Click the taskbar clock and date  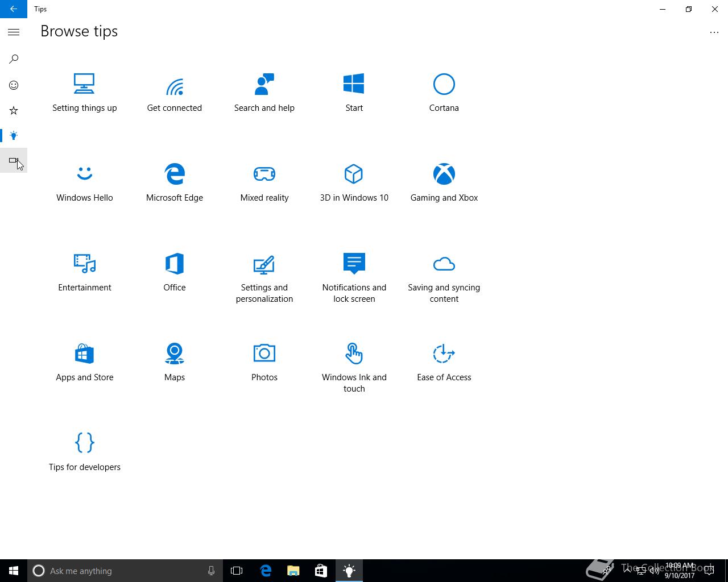tap(680, 571)
